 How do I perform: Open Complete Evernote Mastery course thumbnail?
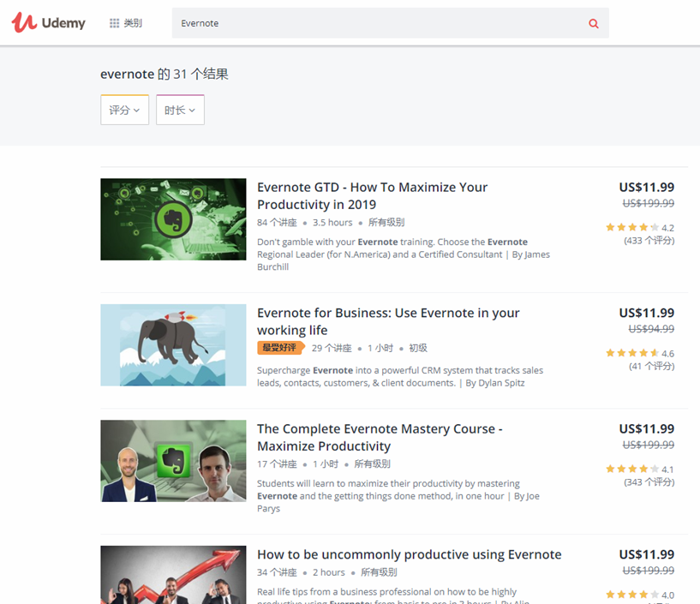click(161, 461)
